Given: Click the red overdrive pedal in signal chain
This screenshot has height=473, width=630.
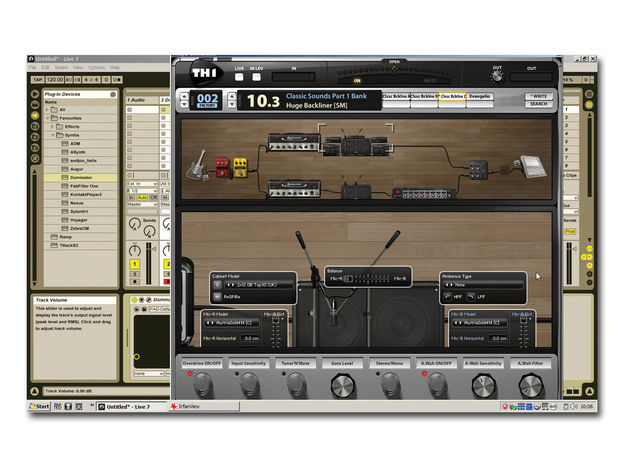Looking at the screenshot, I should [x=223, y=168].
